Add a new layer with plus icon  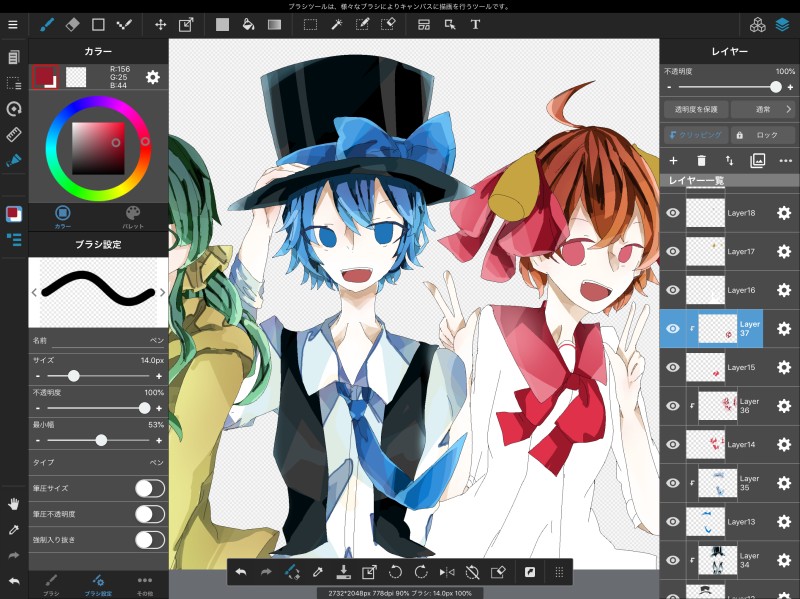(x=673, y=161)
